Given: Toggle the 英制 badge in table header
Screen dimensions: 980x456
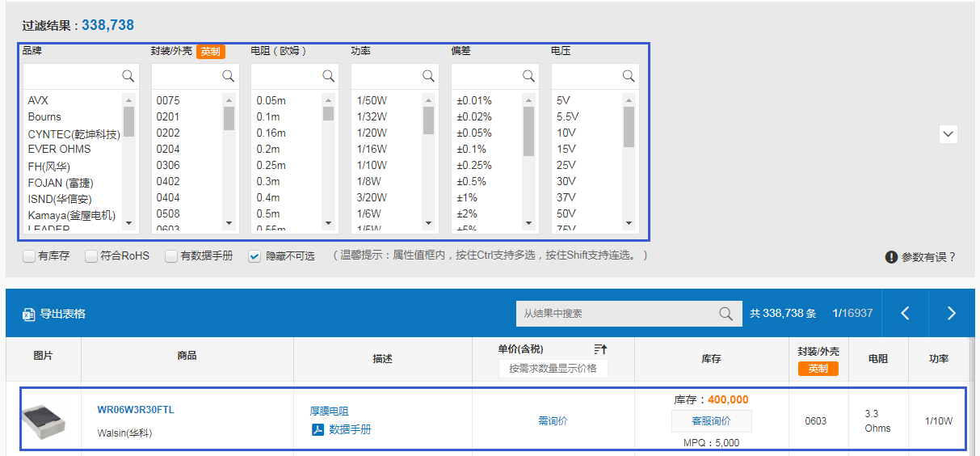Looking at the screenshot, I should pos(818,369).
